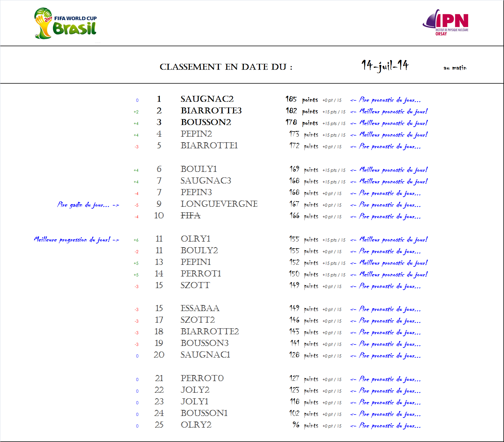504x442 pixels.
Task: Select team name OLRY2
Action: 196,425
